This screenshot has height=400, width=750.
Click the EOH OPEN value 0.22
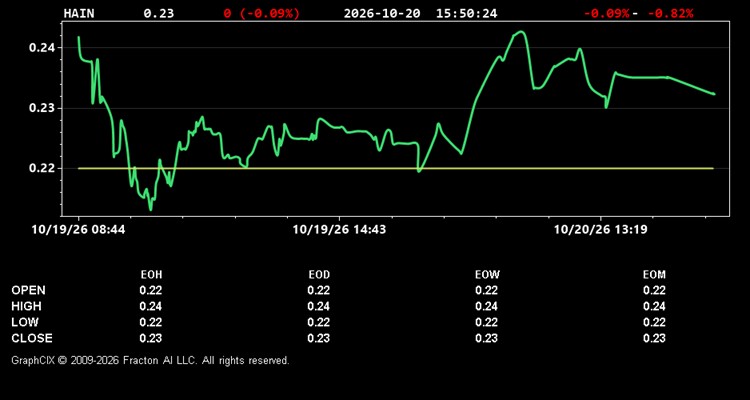point(151,290)
